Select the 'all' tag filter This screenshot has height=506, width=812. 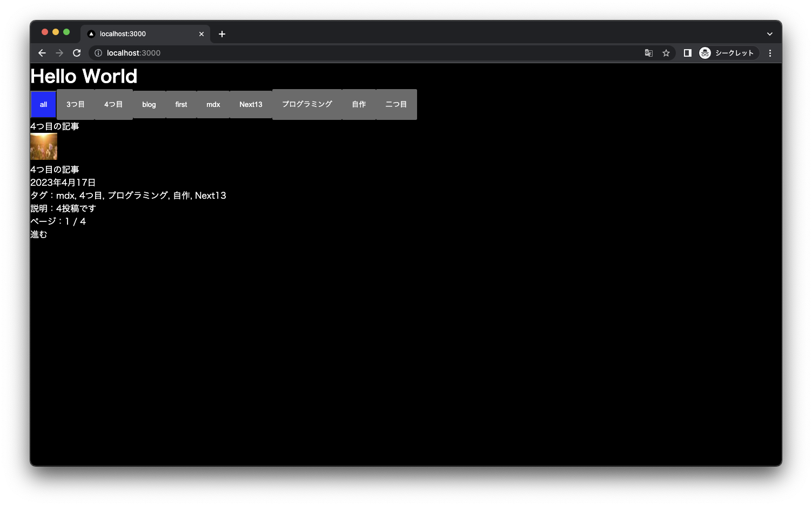pyautogui.click(x=43, y=105)
